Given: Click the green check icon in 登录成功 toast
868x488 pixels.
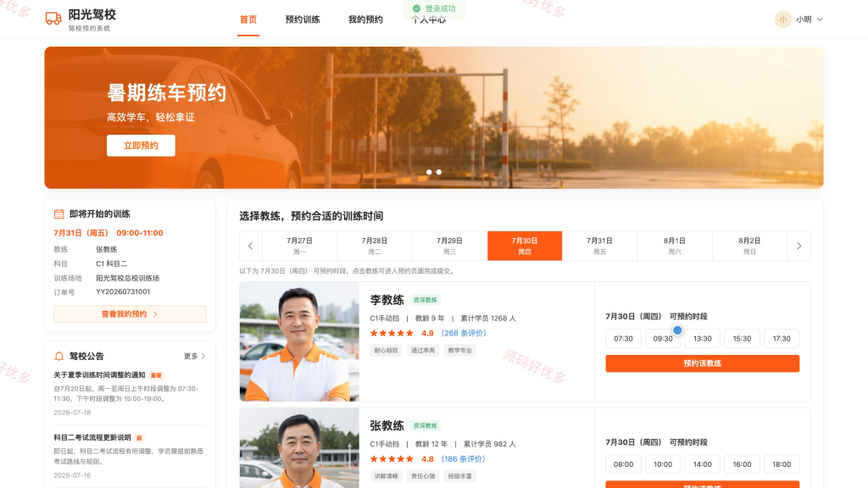Looking at the screenshot, I should point(416,8).
